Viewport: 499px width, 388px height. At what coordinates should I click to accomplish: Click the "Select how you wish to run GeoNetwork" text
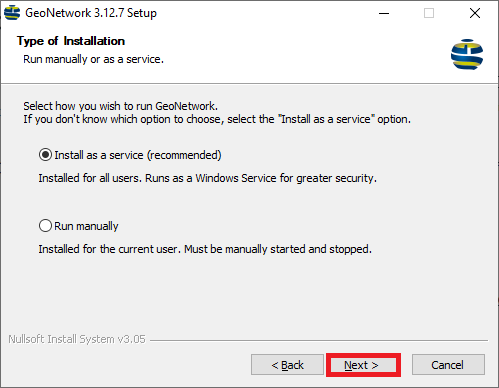click(121, 106)
